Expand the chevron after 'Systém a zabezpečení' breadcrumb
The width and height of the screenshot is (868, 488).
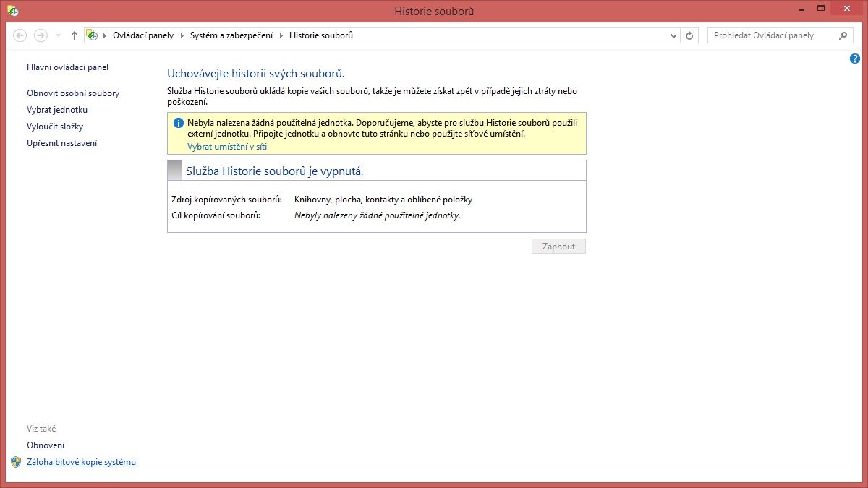[281, 35]
